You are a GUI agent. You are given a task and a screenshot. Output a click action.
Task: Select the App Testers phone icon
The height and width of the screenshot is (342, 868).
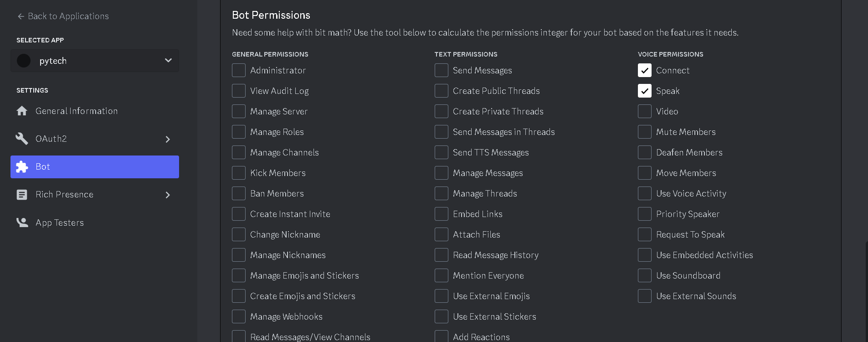coord(21,222)
